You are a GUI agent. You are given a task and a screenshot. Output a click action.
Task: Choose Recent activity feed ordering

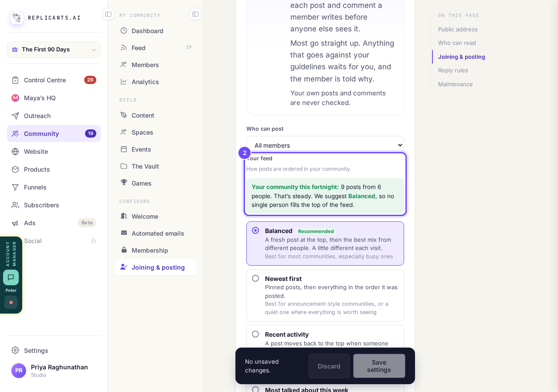pyautogui.click(x=325, y=337)
